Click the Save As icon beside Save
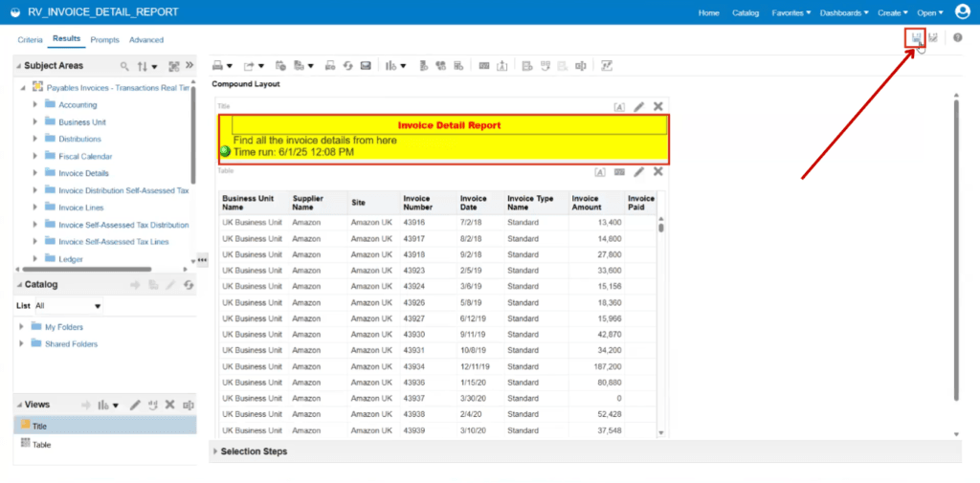The image size is (980, 483). [933, 38]
